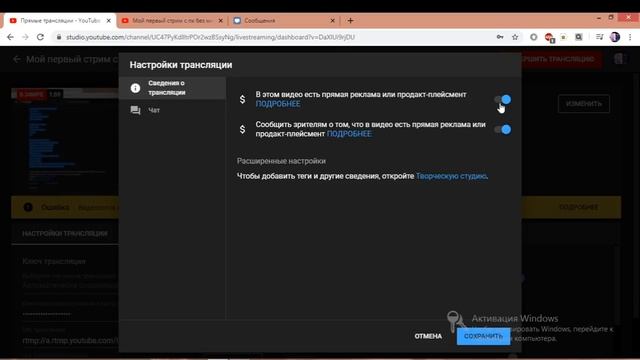
Task: Click the chat bubble icon in the sidebar
Action: (x=135, y=110)
